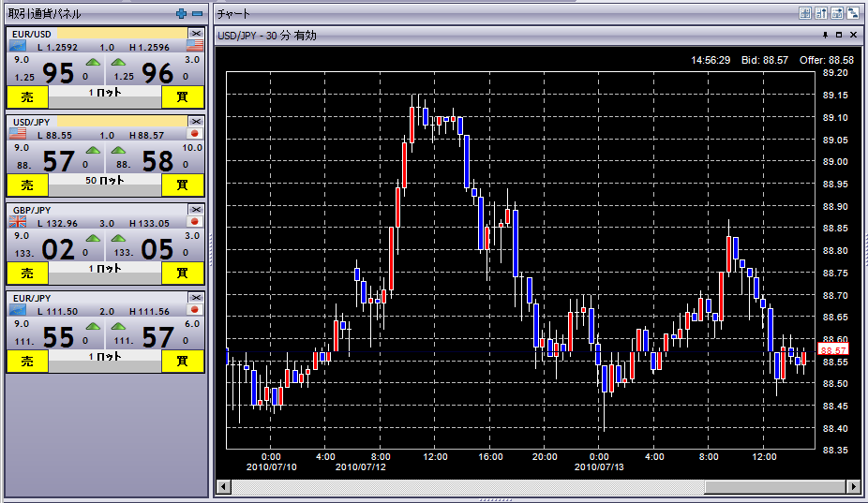Click the green up arrow on USD/JPY bid side
868x503 pixels.
[93, 150]
